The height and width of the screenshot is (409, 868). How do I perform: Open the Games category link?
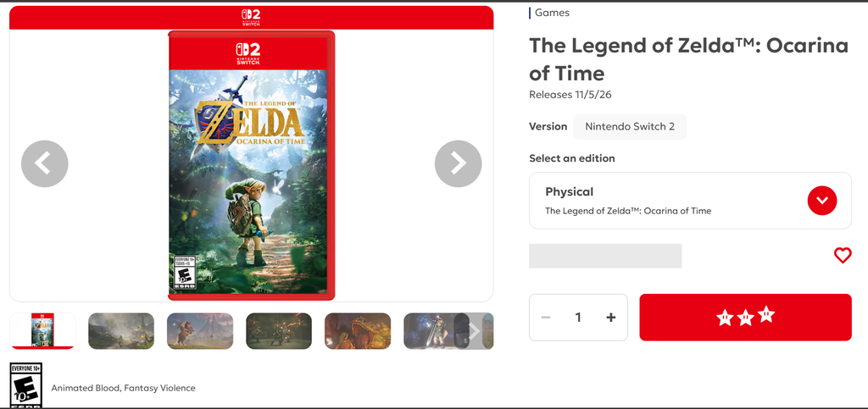tap(552, 13)
